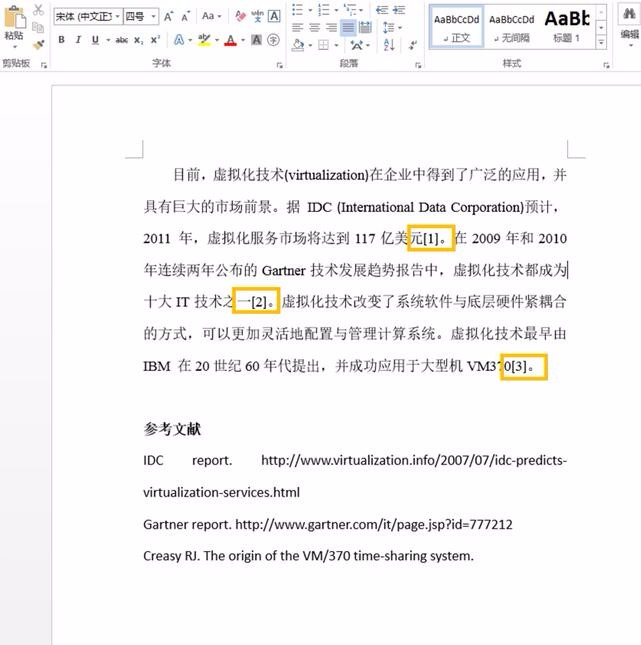Click the Creasy RJ reference line

[309, 556]
